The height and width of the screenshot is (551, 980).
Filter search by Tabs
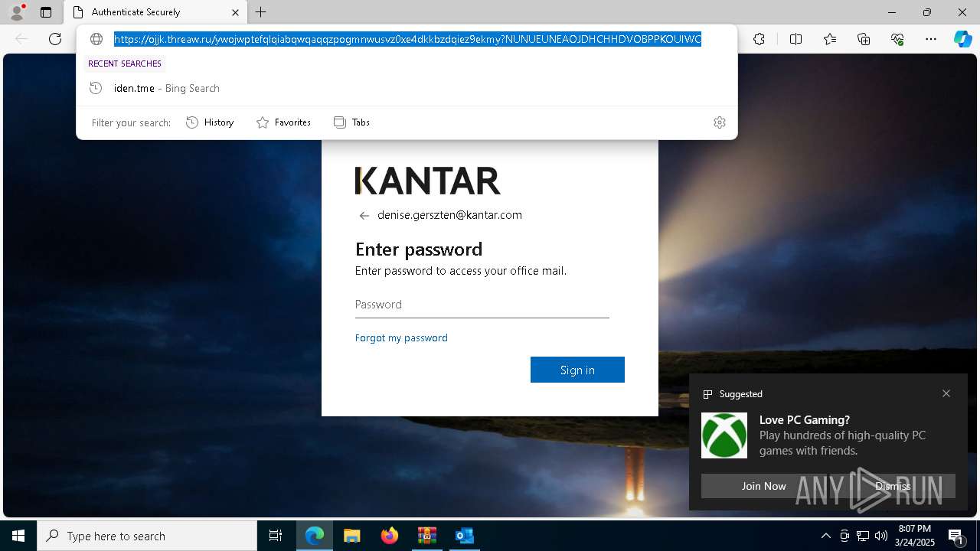pos(351,122)
